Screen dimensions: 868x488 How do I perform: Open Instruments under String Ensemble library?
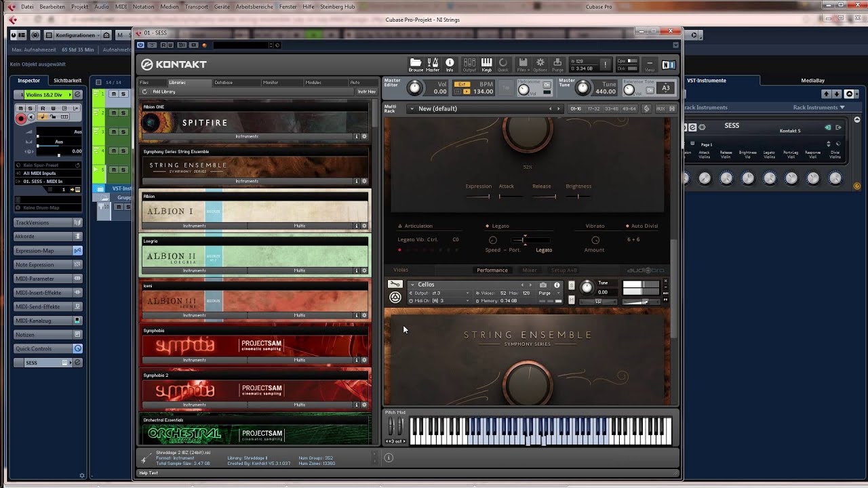247,181
